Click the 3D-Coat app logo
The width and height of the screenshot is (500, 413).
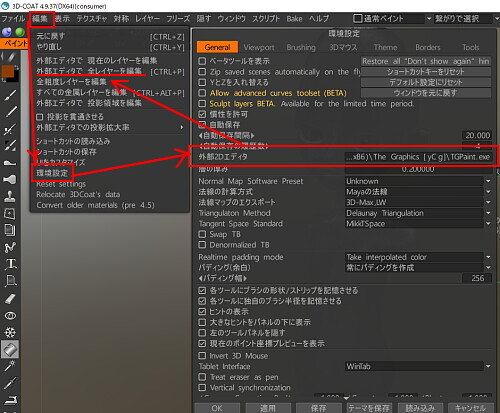(5, 6)
